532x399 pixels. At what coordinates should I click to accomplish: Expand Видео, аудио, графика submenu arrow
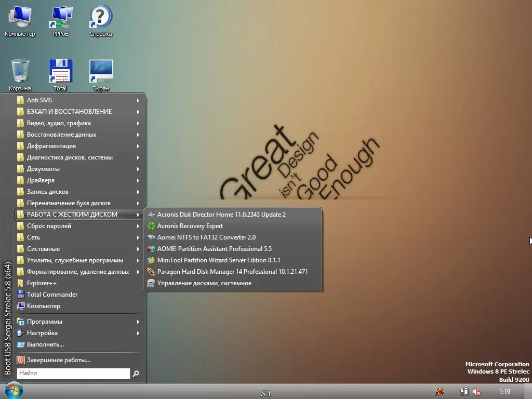pyautogui.click(x=138, y=123)
